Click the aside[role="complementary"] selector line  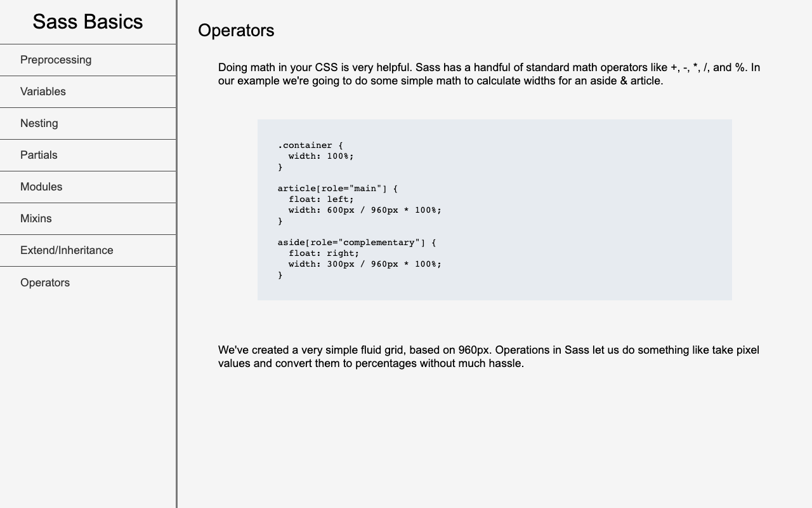pyautogui.click(x=357, y=243)
